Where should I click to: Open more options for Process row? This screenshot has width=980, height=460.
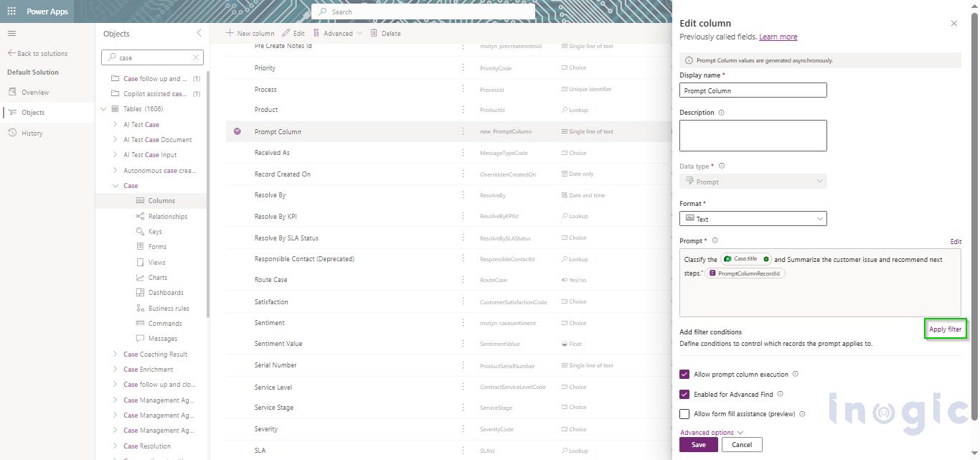[x=463, y=90]
